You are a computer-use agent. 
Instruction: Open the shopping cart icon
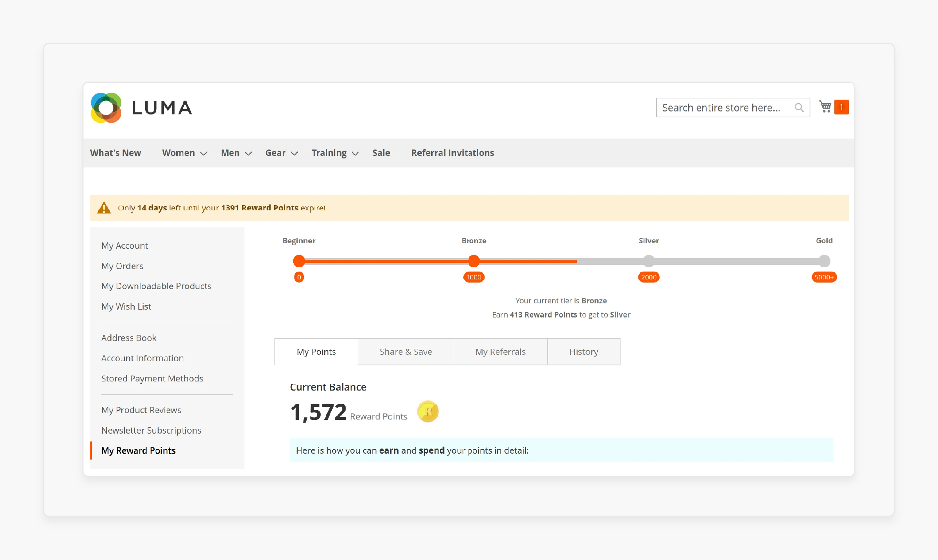[825, 107]
